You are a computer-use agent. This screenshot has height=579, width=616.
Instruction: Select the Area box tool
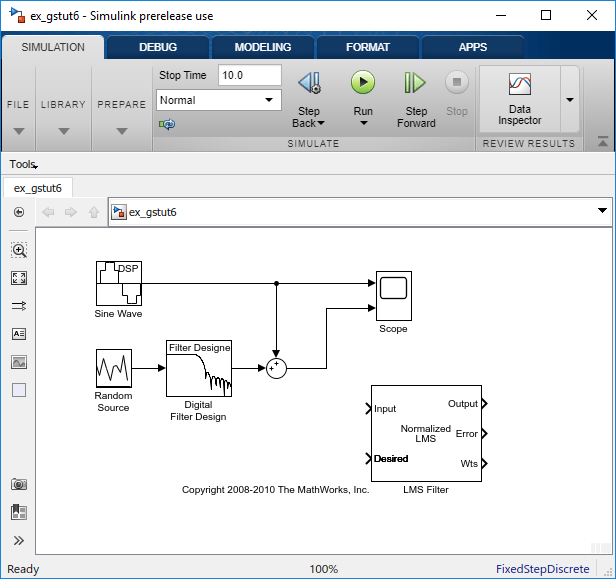[19, 390]
